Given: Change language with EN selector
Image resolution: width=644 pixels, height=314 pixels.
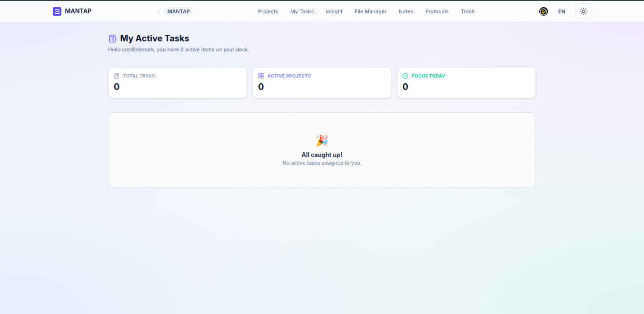Looking at the screenshot, I should click(562, 11).
